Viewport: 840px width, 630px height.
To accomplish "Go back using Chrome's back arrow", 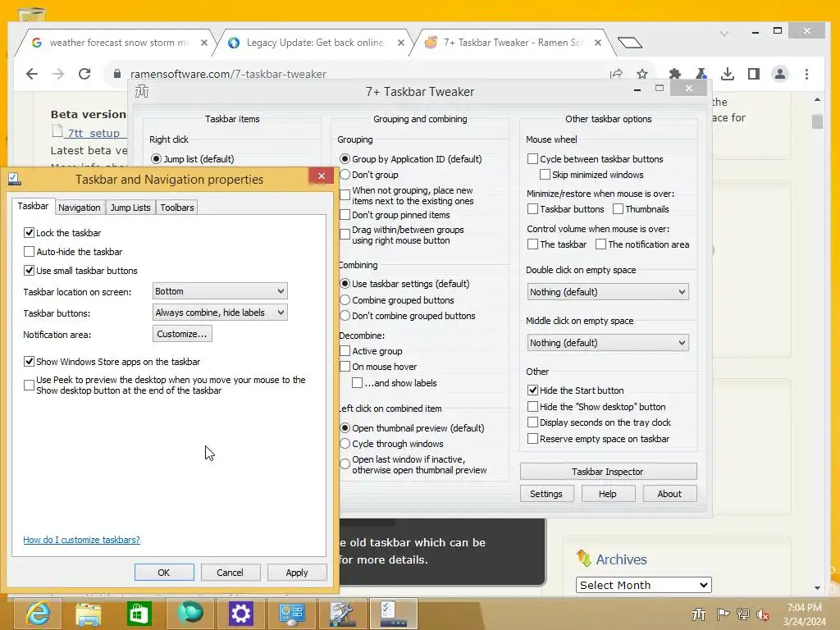I will [32, 74].
